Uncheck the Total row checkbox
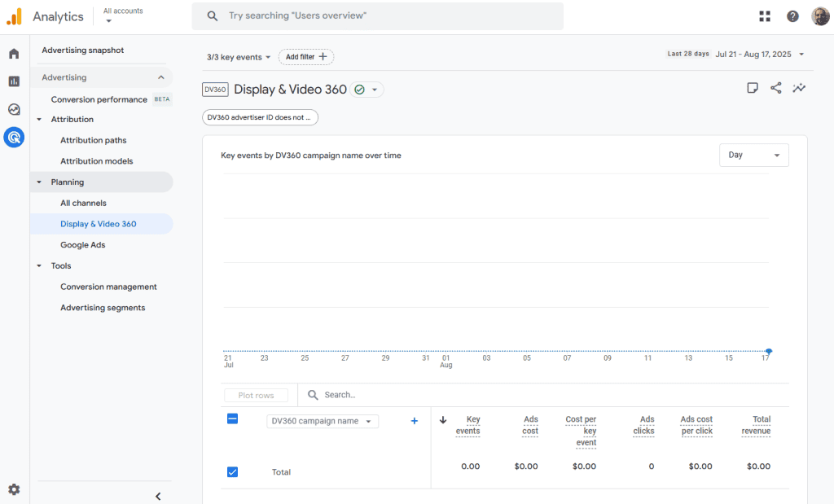Viewport: 834px width, 504px height. coord(232,472)
